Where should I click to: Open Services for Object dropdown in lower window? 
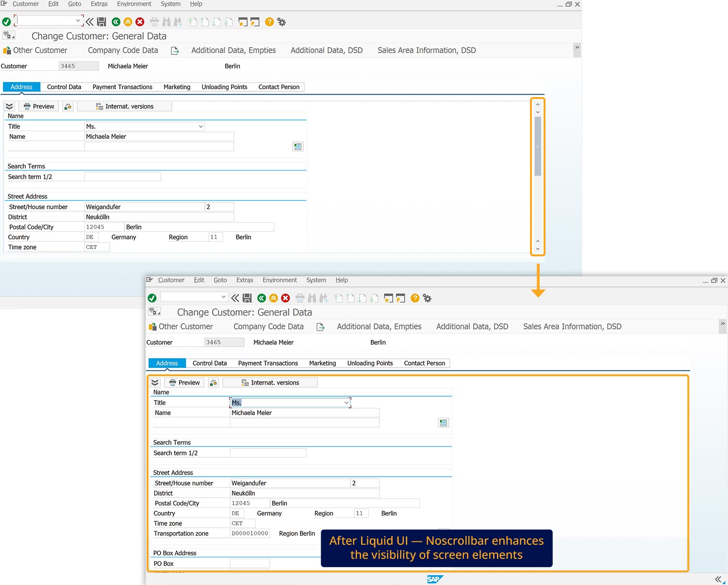click(154, 312)
